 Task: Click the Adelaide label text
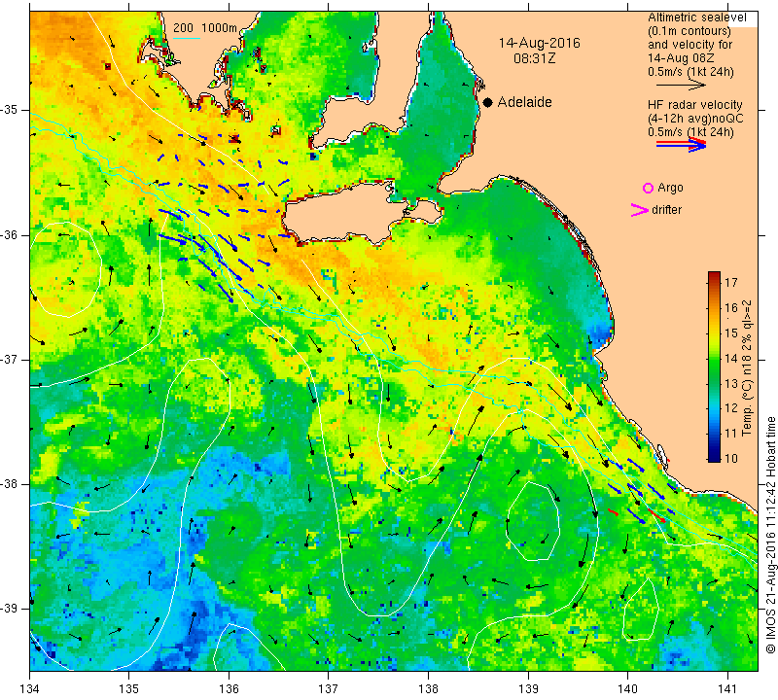coord(524,102)
